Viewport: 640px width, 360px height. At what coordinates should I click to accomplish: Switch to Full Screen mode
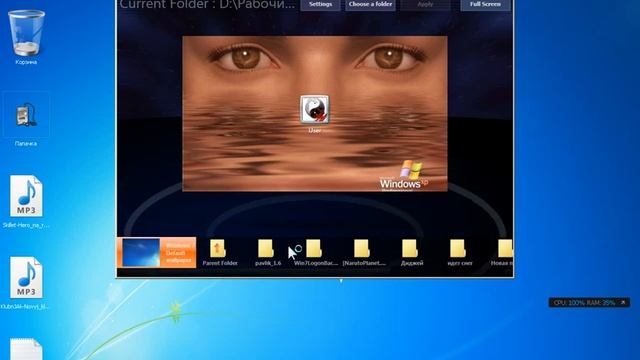(485, 5)
